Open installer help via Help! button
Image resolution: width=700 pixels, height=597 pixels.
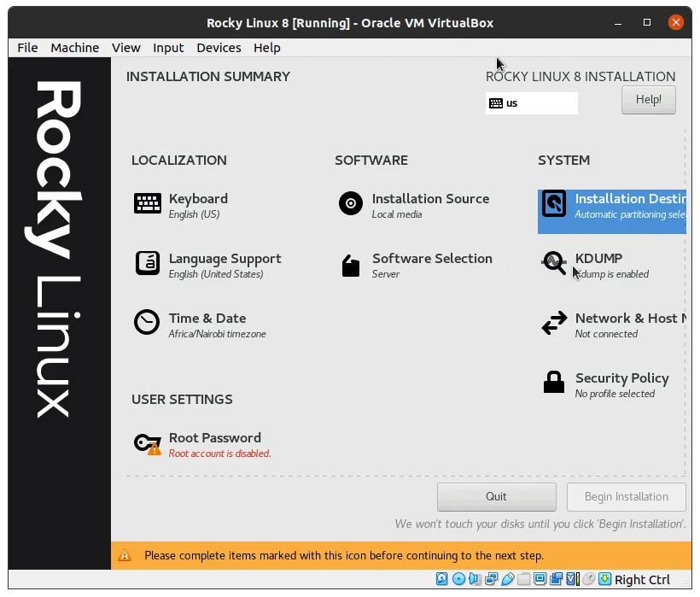(648, 100)
